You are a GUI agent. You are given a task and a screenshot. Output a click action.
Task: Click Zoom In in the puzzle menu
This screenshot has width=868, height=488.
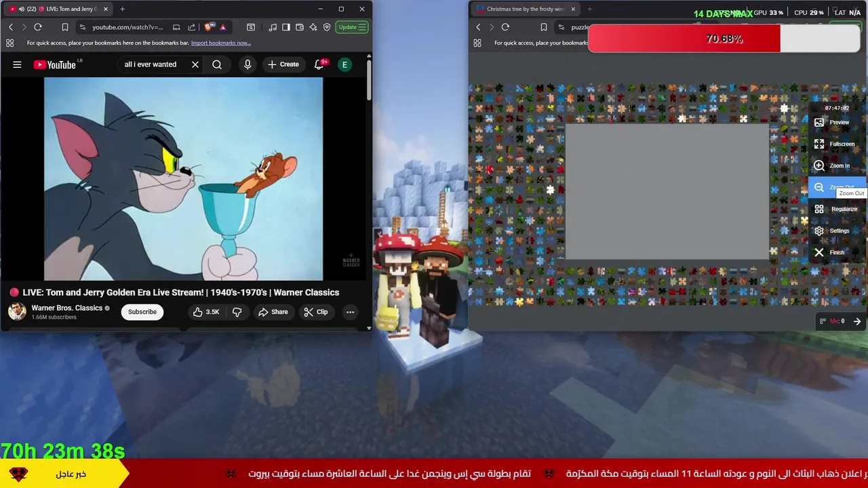[837, 166]
